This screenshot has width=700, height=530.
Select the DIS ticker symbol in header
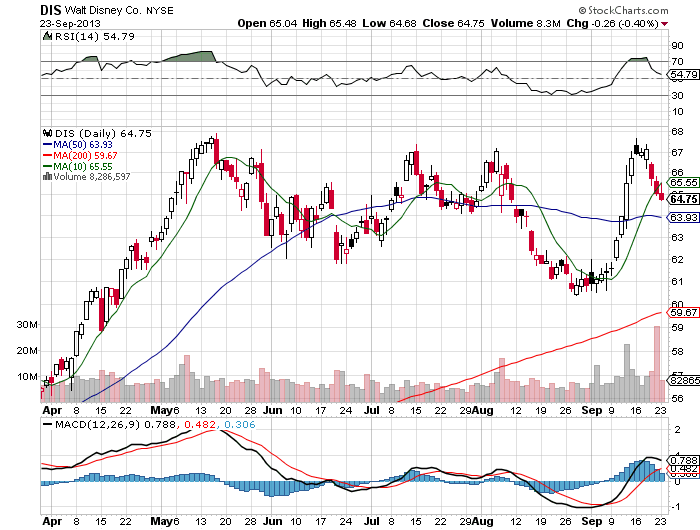pyautogui.click(x=50, y=10)
